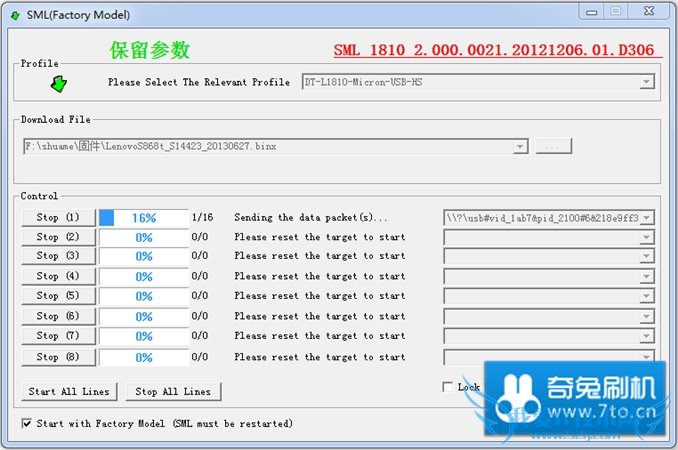Click Stop (8) button
Screen dimensions: 678x450
tap(58, 357)
